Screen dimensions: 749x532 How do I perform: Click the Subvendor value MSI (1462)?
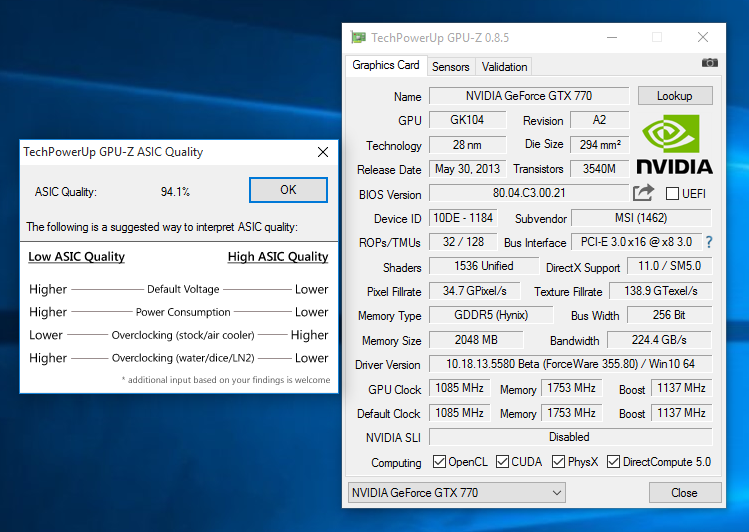641,218
